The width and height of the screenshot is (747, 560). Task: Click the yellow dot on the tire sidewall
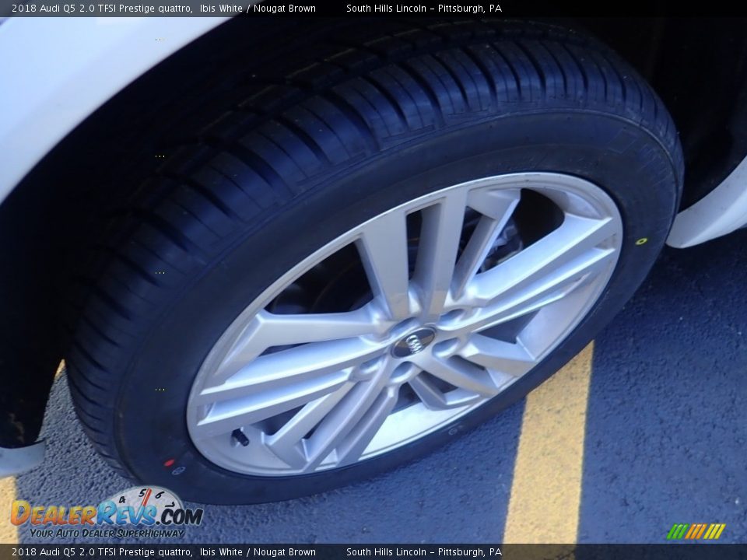pos(641,241)
